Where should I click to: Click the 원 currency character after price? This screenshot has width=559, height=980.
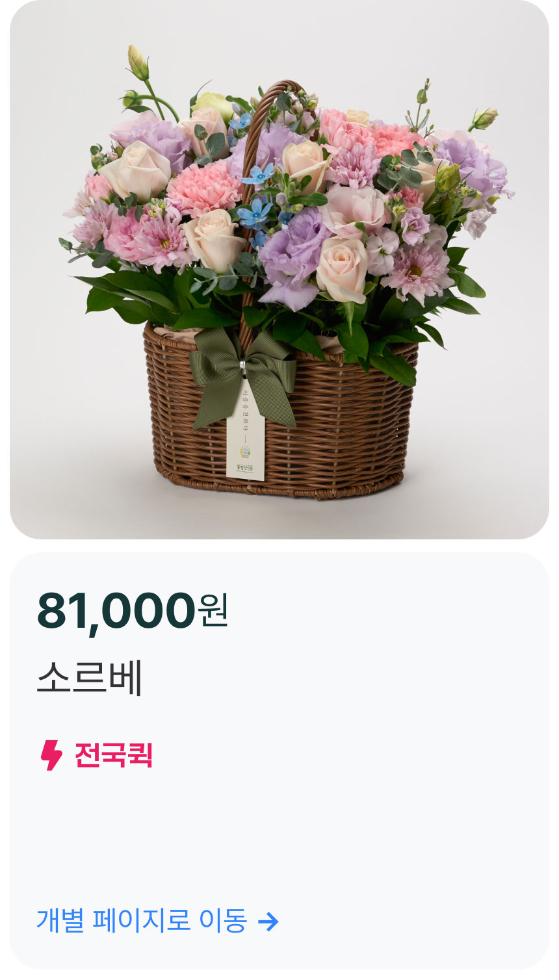214,611
